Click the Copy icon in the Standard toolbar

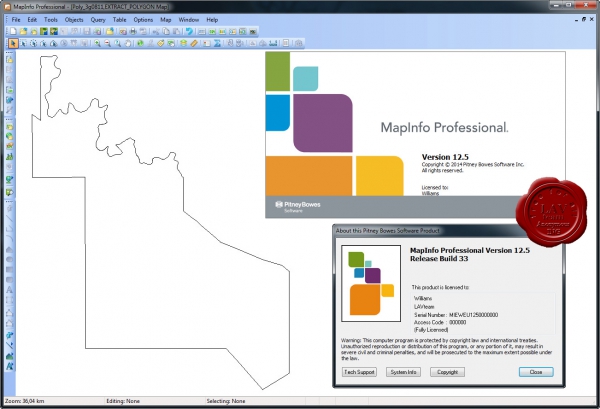(166, 31)
